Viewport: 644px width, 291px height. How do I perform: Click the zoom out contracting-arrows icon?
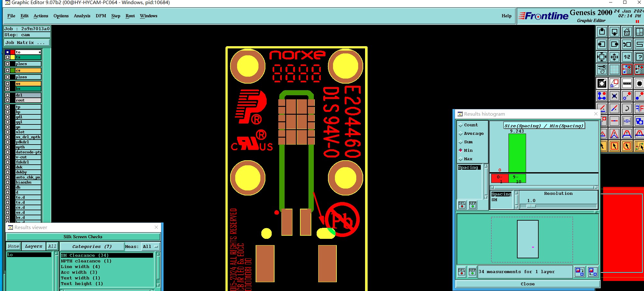click(x=614, y=57)
